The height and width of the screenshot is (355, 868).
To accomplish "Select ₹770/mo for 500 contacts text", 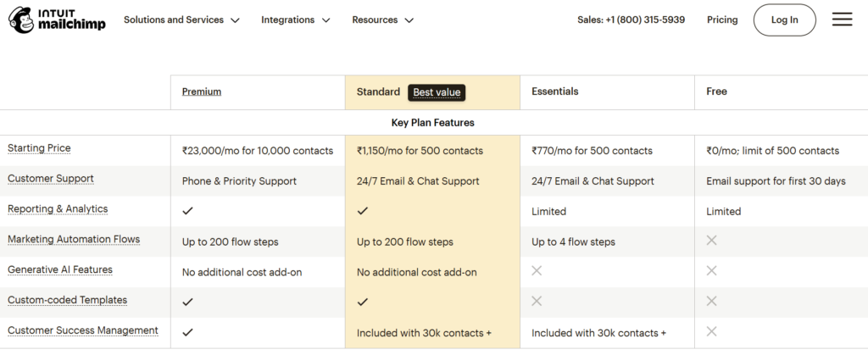I will click(x=592, y=151).
